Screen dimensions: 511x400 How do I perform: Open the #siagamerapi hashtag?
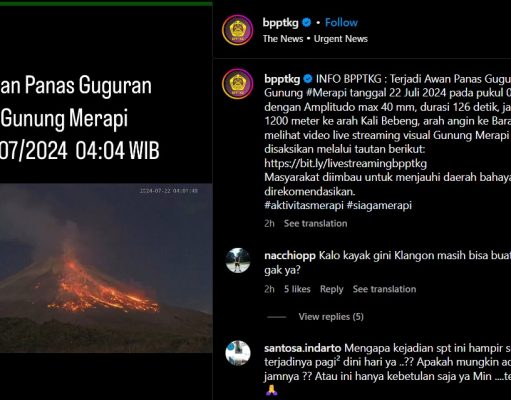tap(379, 205)
